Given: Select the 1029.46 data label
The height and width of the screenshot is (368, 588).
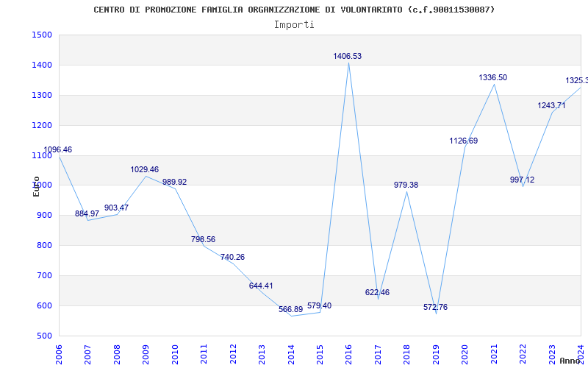Looking at the screenshot, I should point(144,170).
